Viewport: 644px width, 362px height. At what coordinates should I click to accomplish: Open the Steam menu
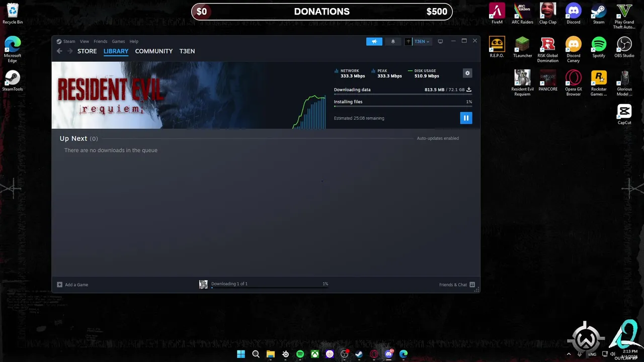tap(66, 41)
